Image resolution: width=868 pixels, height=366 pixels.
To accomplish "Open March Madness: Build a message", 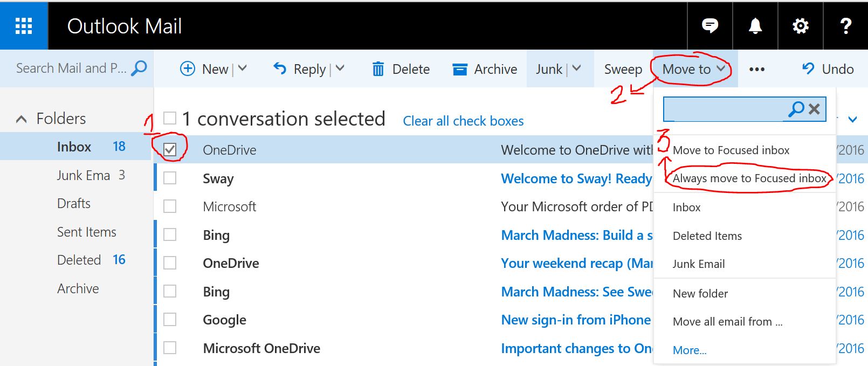I will (x=577, y=235).
